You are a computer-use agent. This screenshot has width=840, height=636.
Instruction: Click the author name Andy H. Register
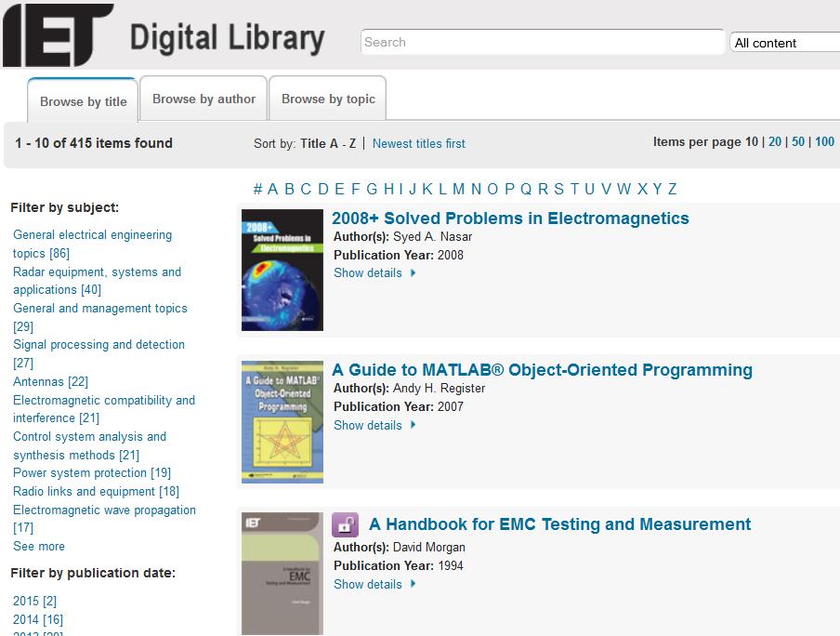tap(439, 389)
